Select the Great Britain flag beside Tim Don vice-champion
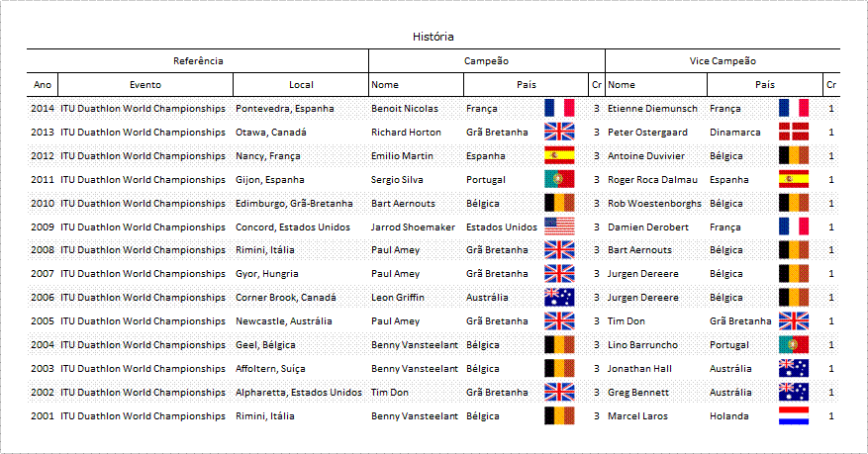The image size is (868, 454). tap(793, 320)
